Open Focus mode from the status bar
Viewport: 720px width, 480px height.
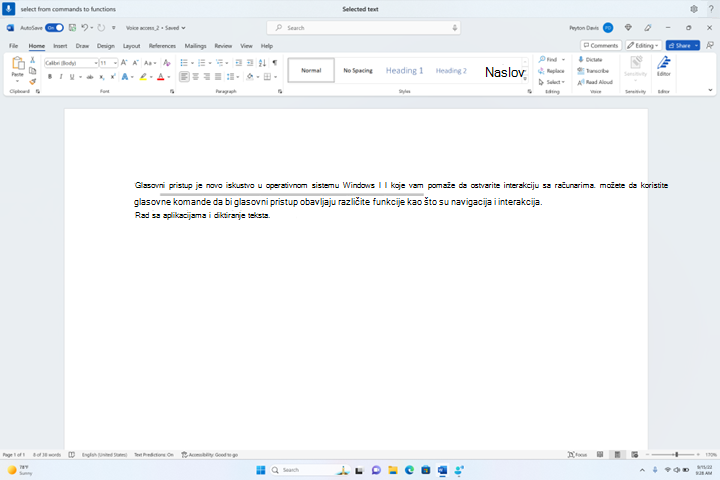pos(577,454)
